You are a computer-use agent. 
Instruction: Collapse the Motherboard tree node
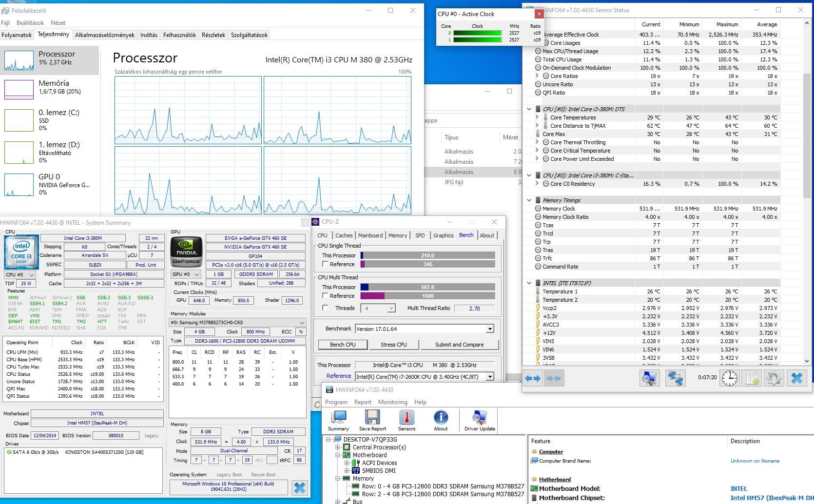click(x=337, y=455)
